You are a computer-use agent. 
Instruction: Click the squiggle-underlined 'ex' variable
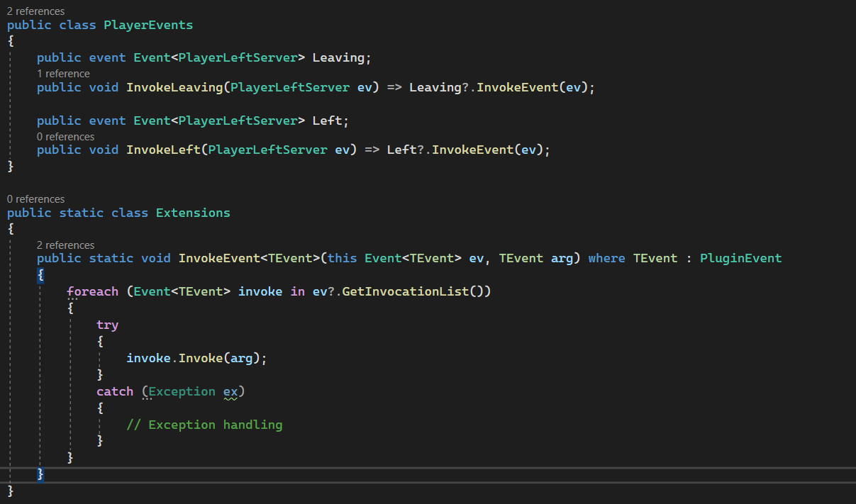pos(230,392)
